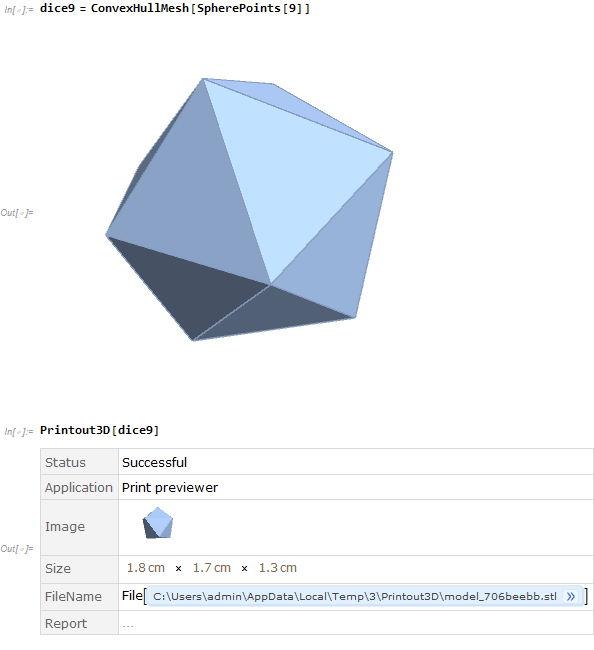This screenshot has height=650, width=594.
Task: Expand the Report ellipsis entry
Action: tap(128, 624)
